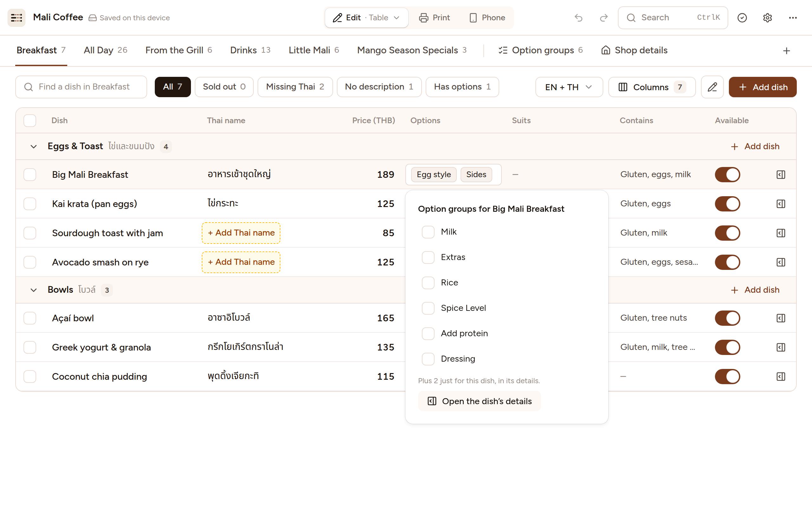Switch to the All Day tab

coord(105,50)
